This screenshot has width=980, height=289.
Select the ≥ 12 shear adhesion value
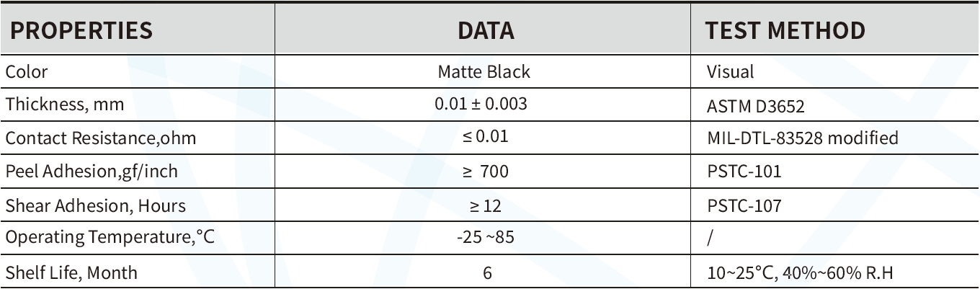[485, 205]
